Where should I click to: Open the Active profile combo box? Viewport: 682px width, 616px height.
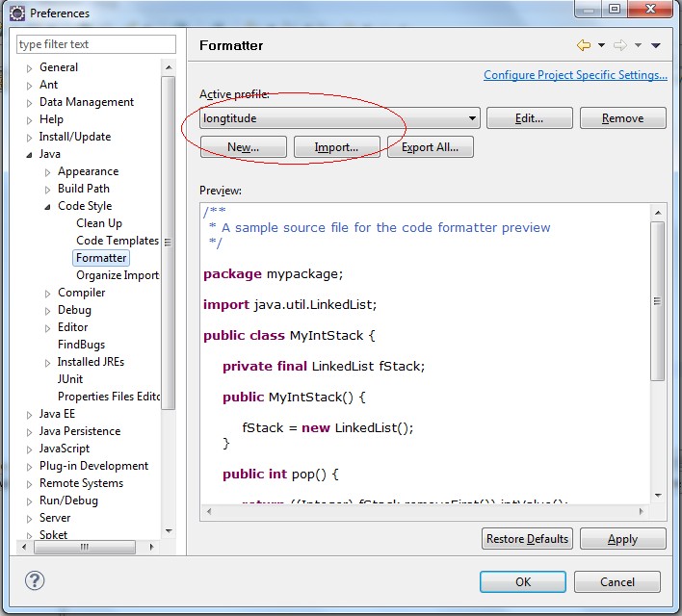click(x=339, y=118)
